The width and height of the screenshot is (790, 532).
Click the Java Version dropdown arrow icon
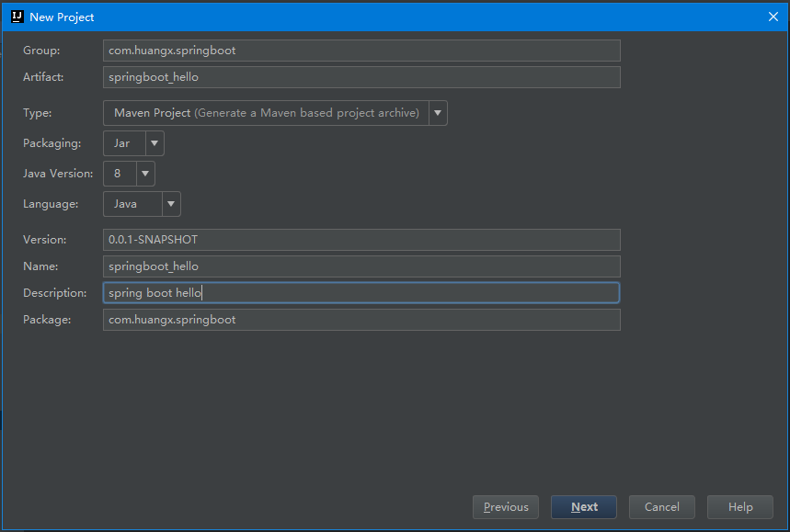pyautogui.click(x=145, y=173)
